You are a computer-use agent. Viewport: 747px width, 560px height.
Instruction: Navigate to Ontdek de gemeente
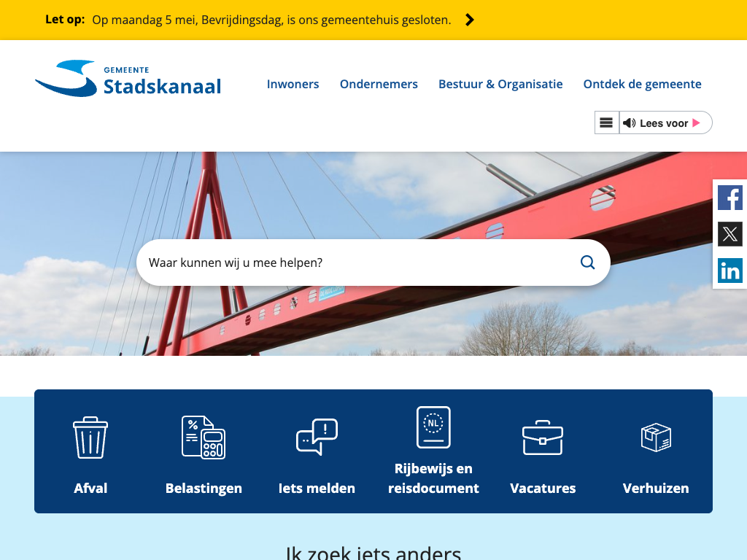tap(642, 84)
